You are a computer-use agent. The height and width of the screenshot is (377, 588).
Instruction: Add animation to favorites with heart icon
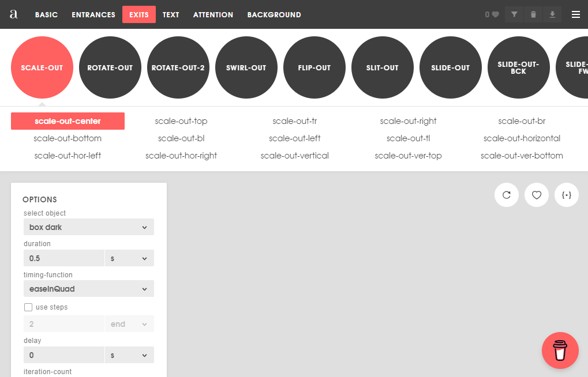click(537, 195)
